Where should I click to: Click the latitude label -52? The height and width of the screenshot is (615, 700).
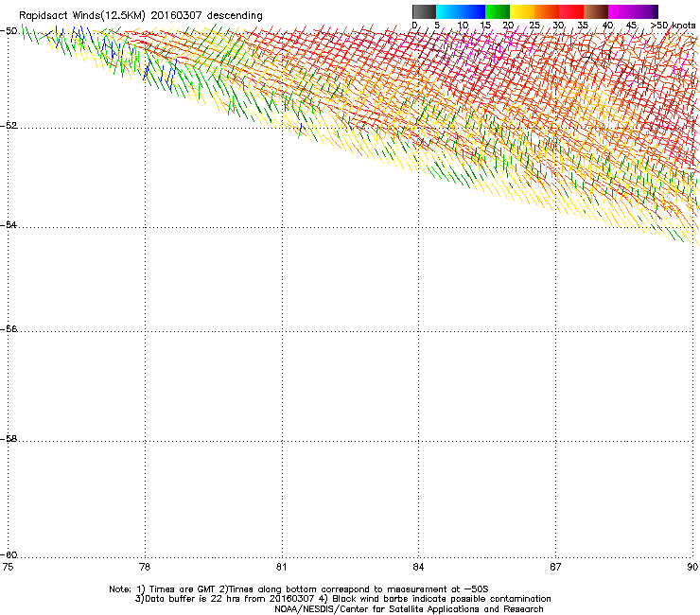(x=9, y=126)
